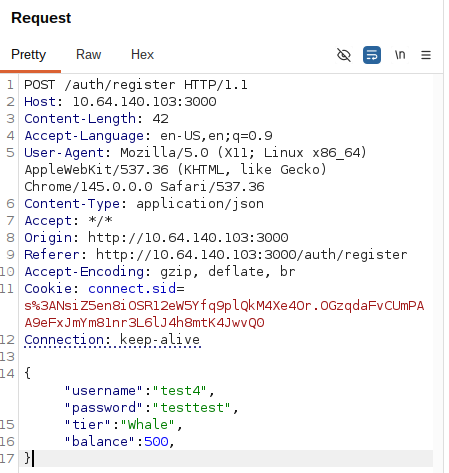Click the Accept-Encoding gzip, deflate, br line
The height and width of the screenshot is (473, 449).
coord(160,272)
